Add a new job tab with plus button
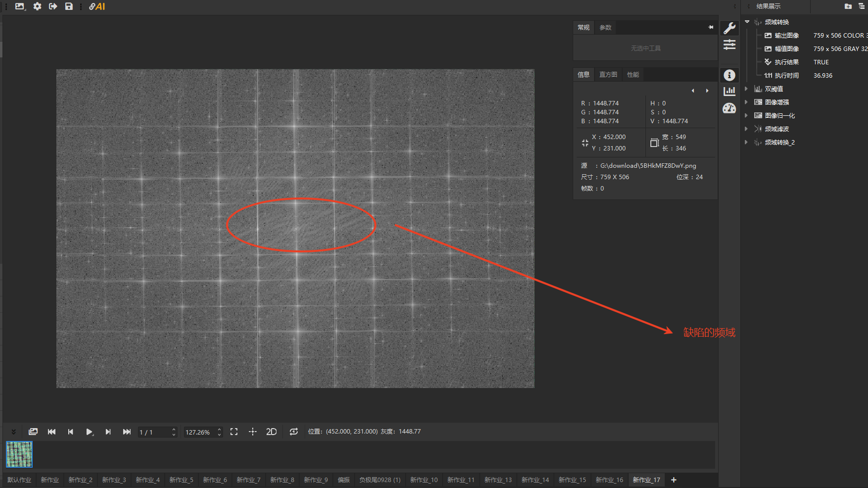Image resolution: width=868 pixels, height=488 pixels. click(x=674, y=480)
